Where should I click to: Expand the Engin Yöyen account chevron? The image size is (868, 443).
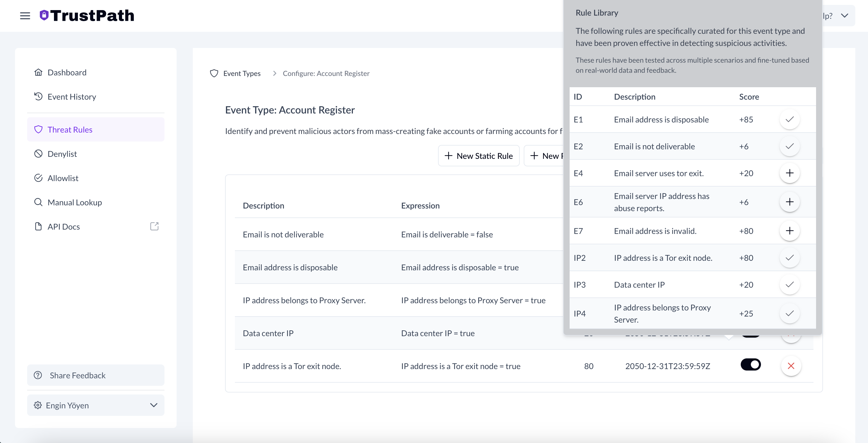coord(154,405)
